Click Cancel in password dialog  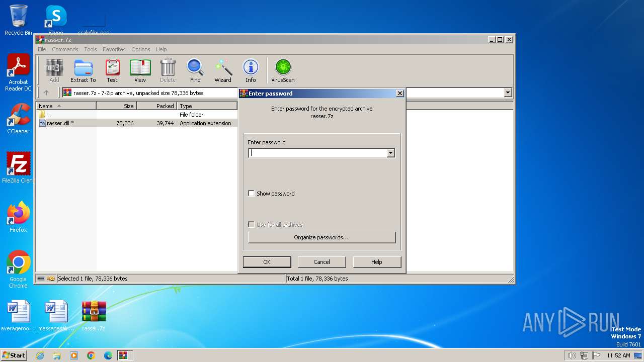point(322,262)
